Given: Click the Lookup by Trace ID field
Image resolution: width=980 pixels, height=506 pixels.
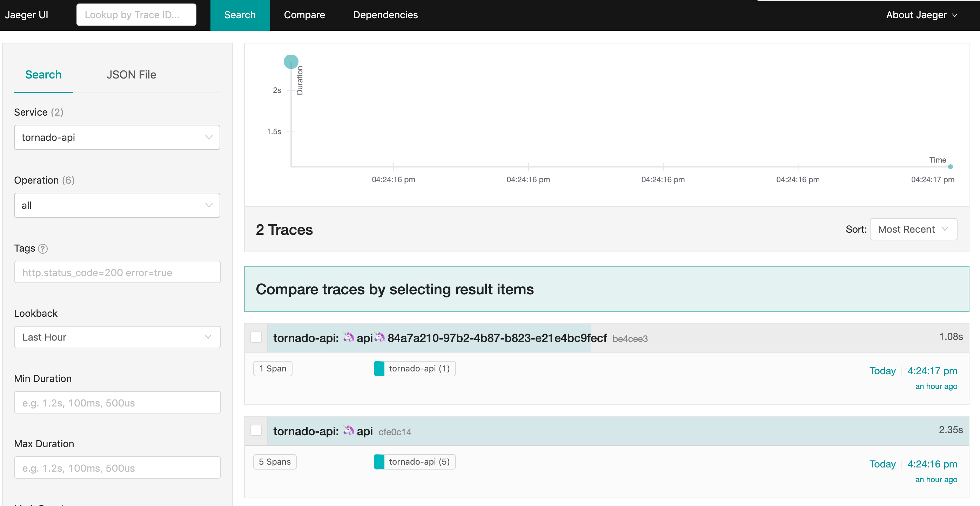Looking at the screenshot, I should click(136, 15).
